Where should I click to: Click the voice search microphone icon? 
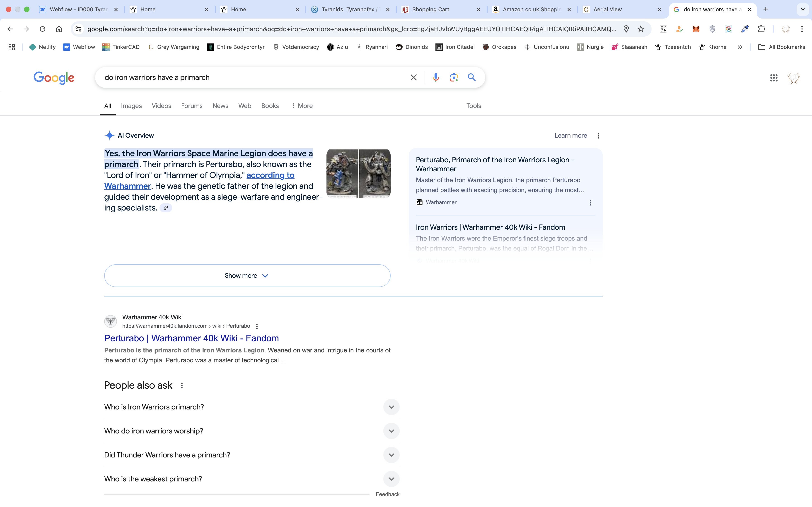point(435,77)
